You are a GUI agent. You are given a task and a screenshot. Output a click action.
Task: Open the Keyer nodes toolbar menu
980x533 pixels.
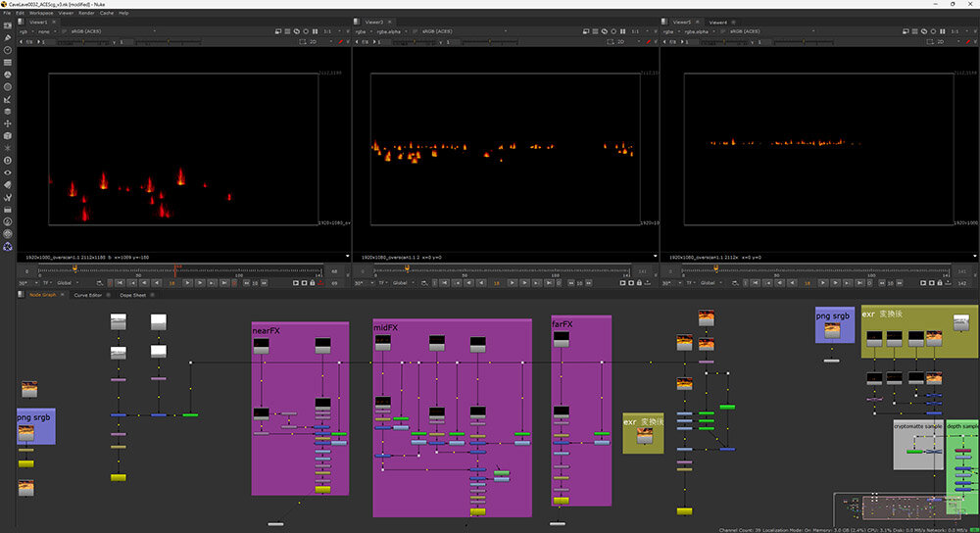click(8, 99)
